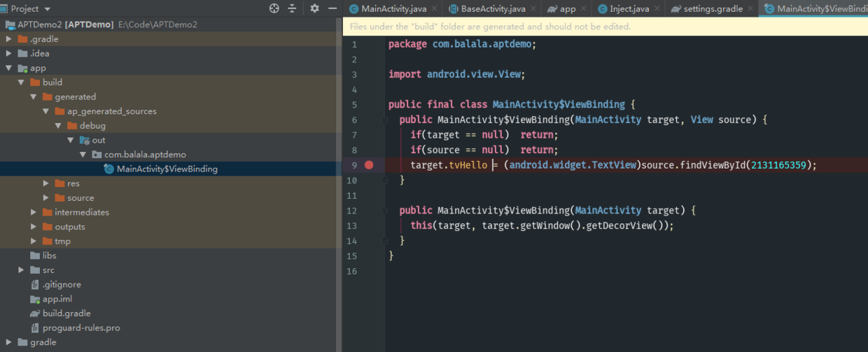Collapse the debug folder arrow
868x352 pixels.
click(x=58, y=125)
